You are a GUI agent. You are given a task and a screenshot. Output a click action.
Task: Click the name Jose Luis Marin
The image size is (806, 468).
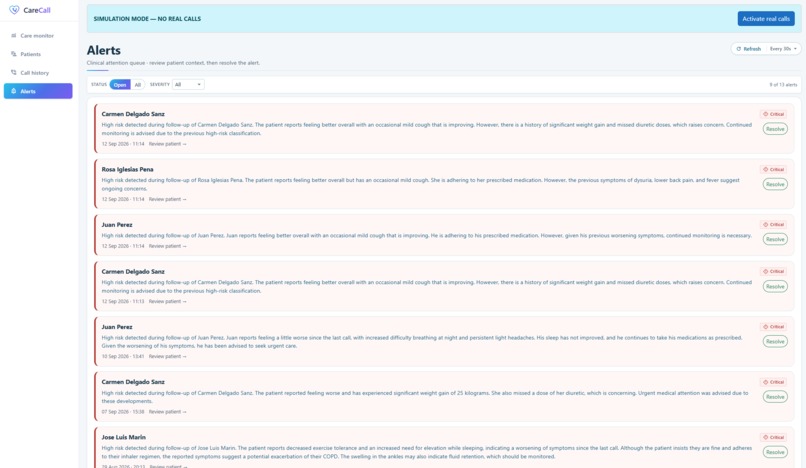pos(123,437)
